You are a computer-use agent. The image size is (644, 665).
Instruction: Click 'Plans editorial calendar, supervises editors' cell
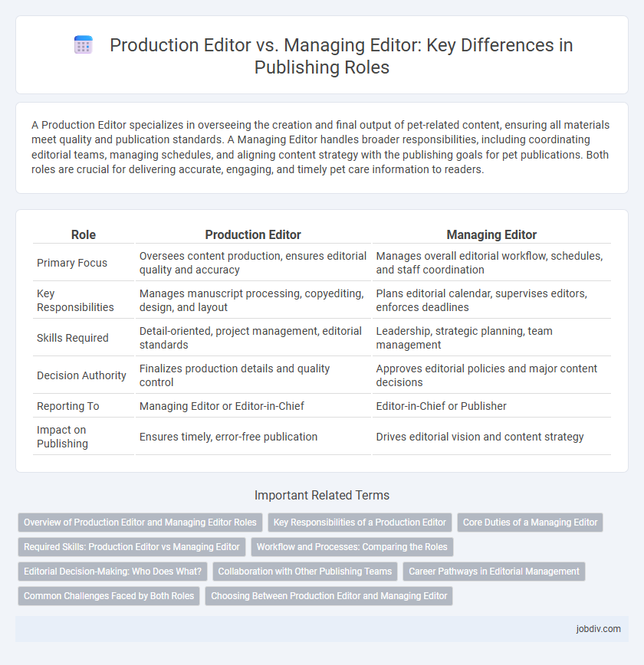491,300
